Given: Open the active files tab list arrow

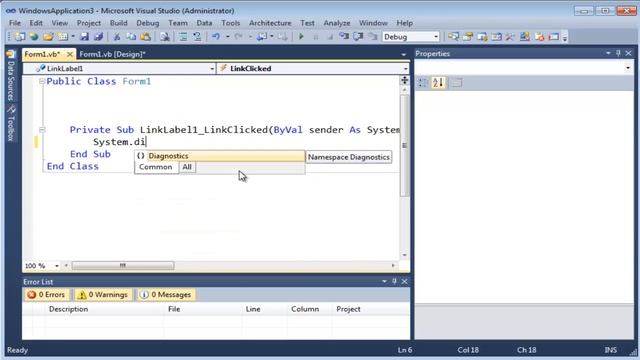Looking at the screenshot, I should [x=403, y=54].
